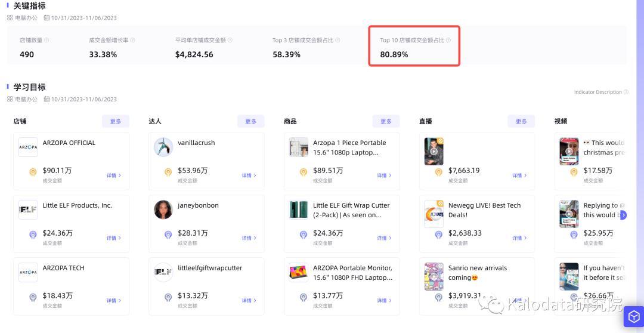The height and width of the screenshot is (333, 644).
Task: Click Little ELF Products shop logo
Action: (x=29, y=209)
